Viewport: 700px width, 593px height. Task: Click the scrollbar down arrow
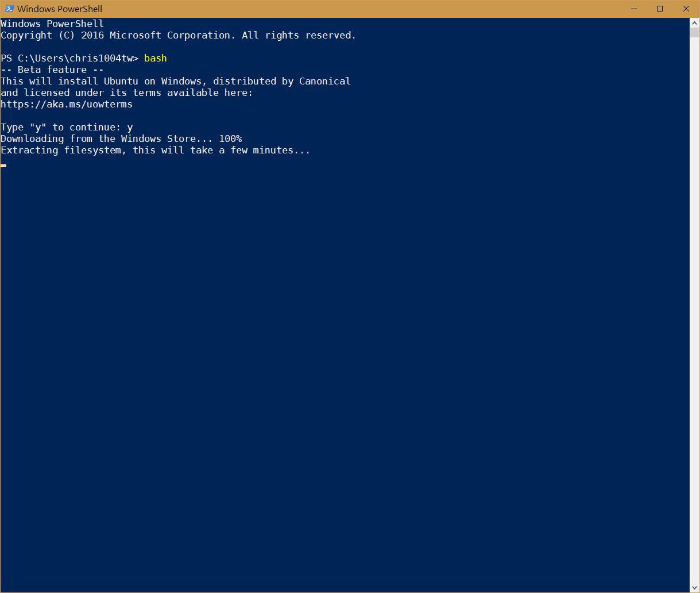tap(694, 587)
